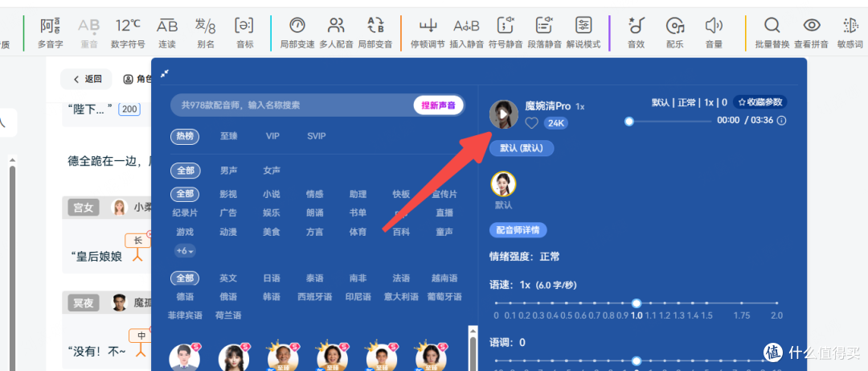The height and width of the screenshot is (371, 868).
Task: Open 多人配音 multi-voice dubbing tool
Action: pos(336,33)
